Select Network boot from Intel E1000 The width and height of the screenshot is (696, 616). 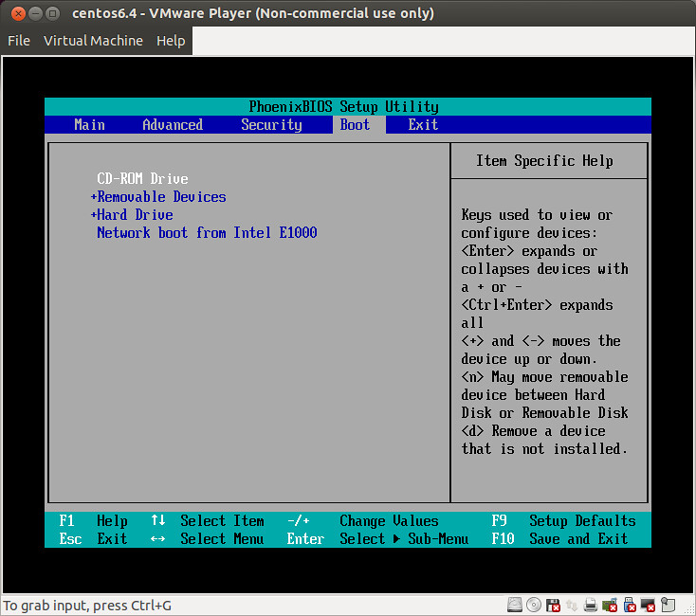point(207,233)
